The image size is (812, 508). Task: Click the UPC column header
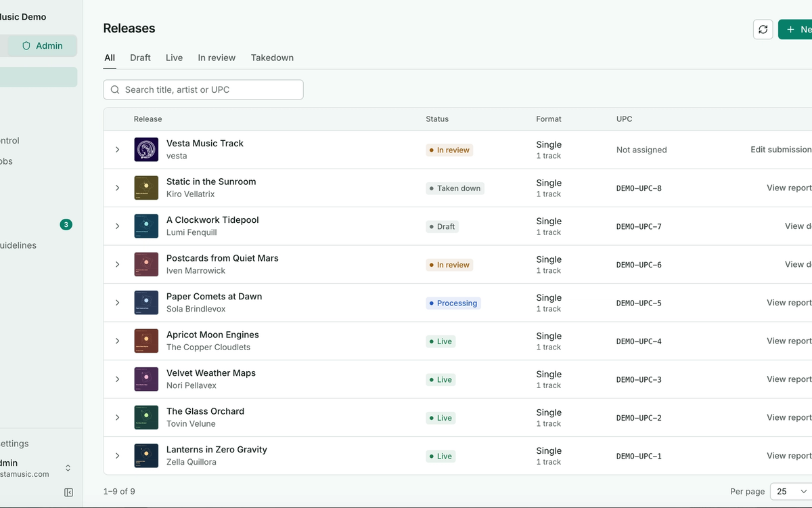(625, 119)
